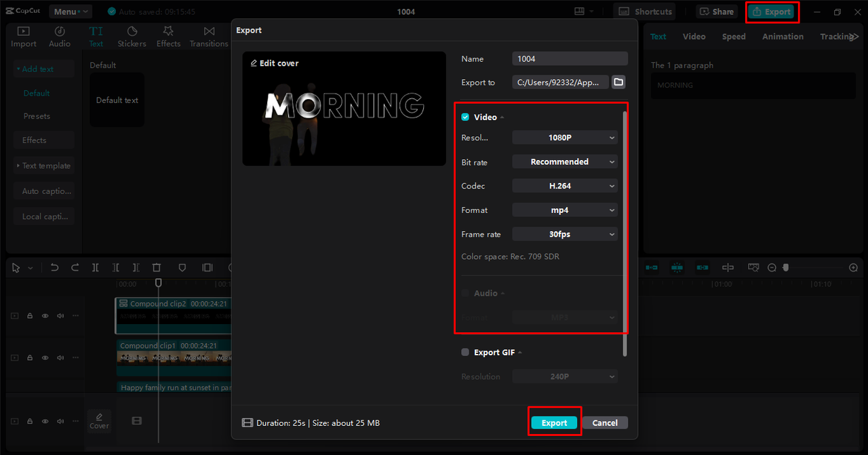Click the Cover edit button on timeline

pyautogui.click(x=99, y=420)
